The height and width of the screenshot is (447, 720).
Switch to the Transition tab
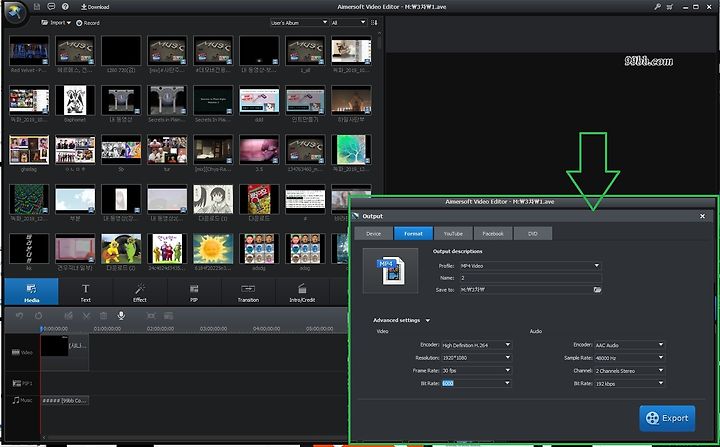pos(248,292)
